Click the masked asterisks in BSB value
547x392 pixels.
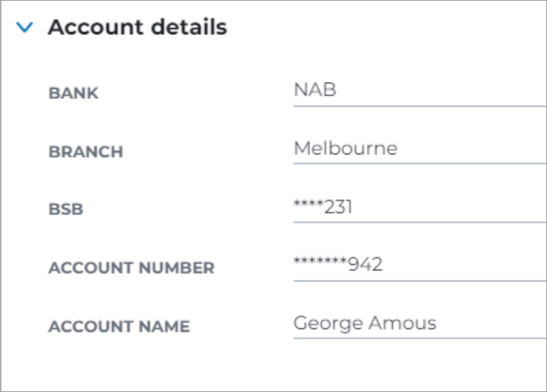click(x=309, y=203)
